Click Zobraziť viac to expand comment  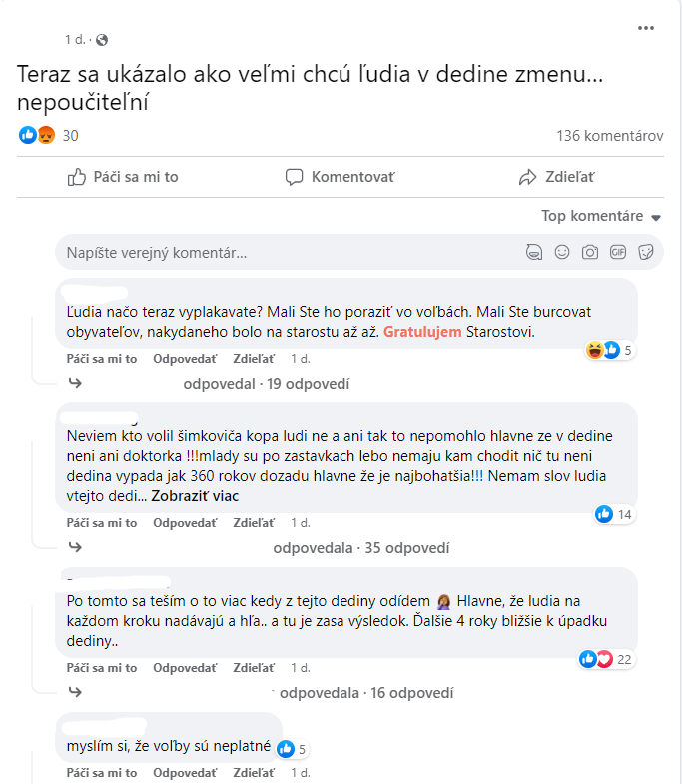point(195,495)
